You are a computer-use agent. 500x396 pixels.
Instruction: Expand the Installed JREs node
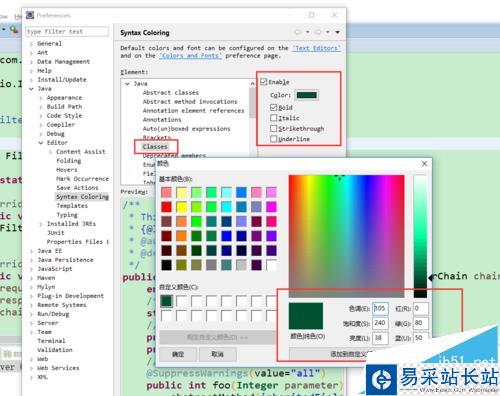(x=41, y=224)
